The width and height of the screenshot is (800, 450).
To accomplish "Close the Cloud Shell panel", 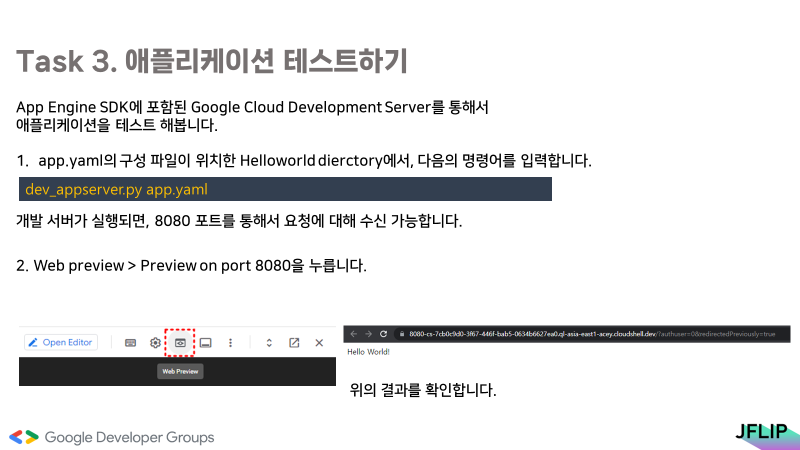I will pyautogui.click(x=319, y=343).
